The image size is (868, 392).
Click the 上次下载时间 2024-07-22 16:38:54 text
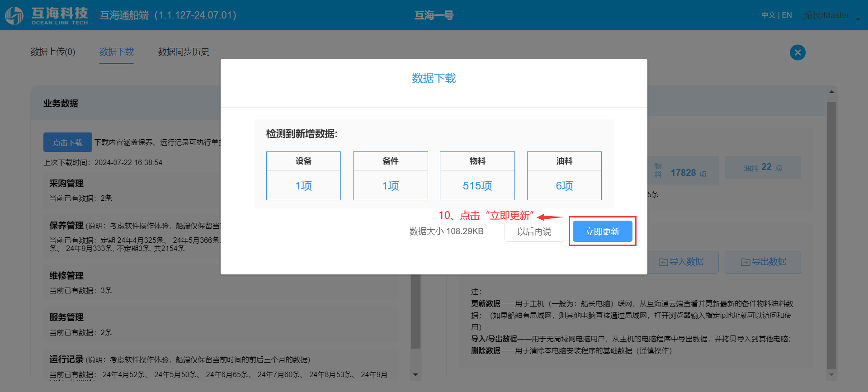103,163
